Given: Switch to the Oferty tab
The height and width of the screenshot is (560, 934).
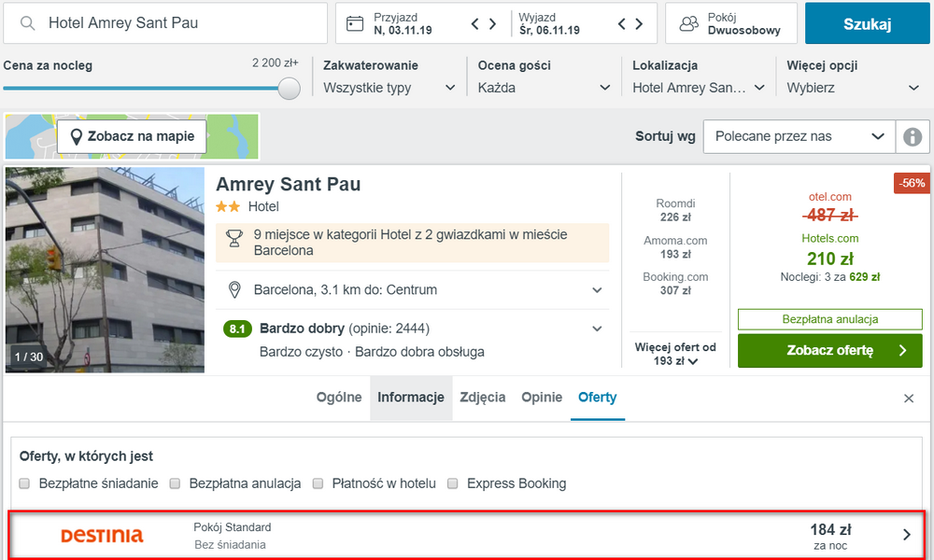Looking at the screenshot, I should pyautogui.click(x=598, y=398).
